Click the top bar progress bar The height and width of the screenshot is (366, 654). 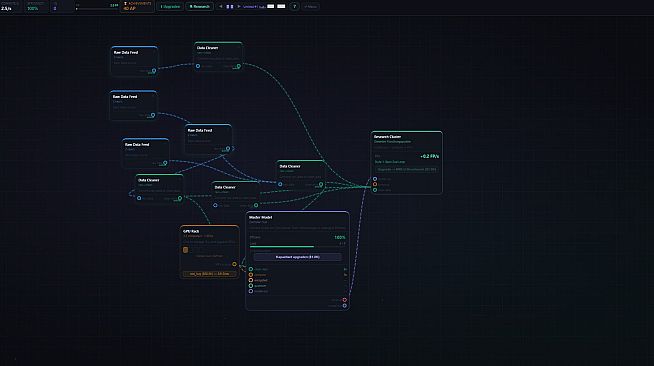pyautogui.click(x=97, y=9)
